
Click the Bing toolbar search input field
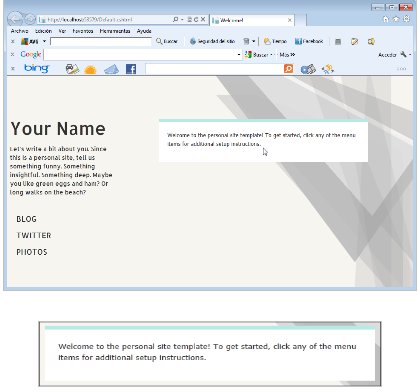tap(214, 69)
